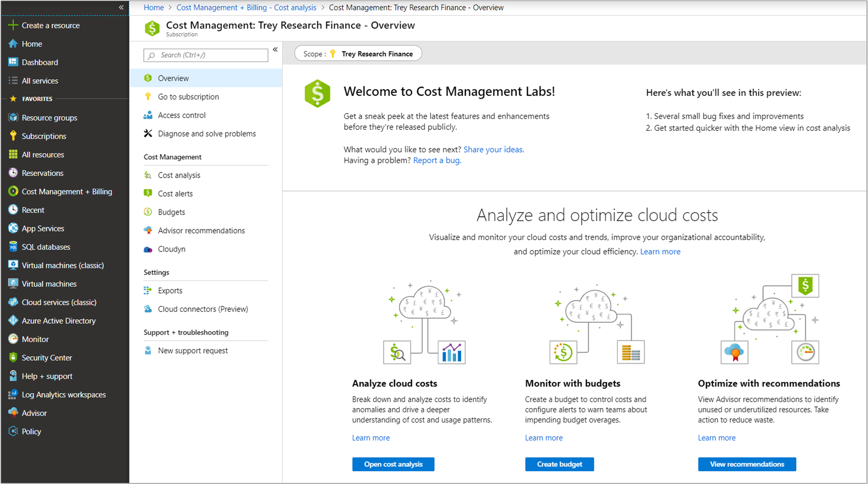Click the Resource groups cube icon

pos(13,118)
